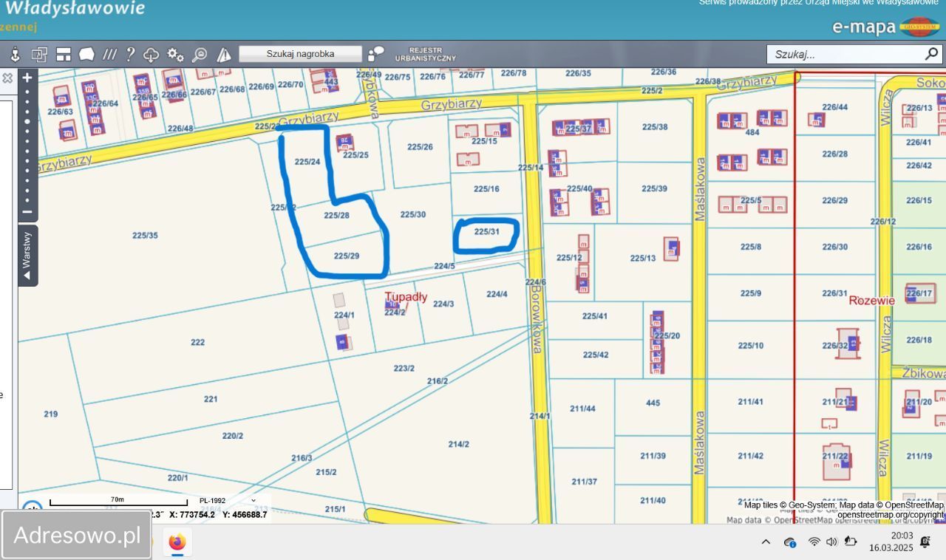Open the volume tray icon
This screenshot has width=946, height=560.
[x=831, y=542]
